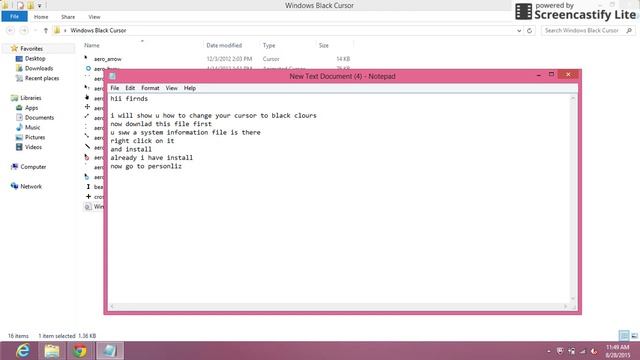Sort files by Size column header
The height and width of the screenshot is (360, 640).
[324, 45]
